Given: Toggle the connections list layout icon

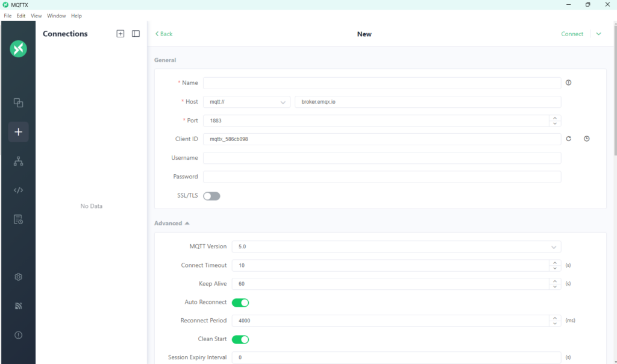Looking at the screenshot, I should (136, 34).
